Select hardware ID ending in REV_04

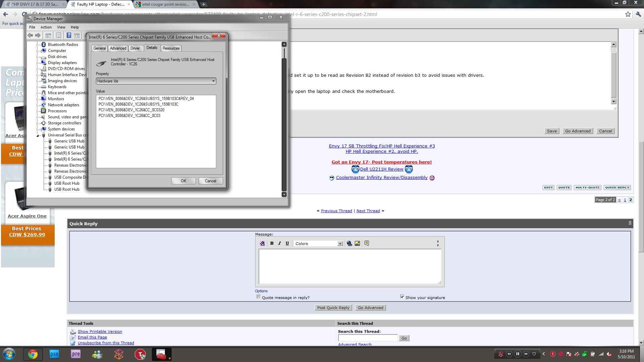[146, 99]
